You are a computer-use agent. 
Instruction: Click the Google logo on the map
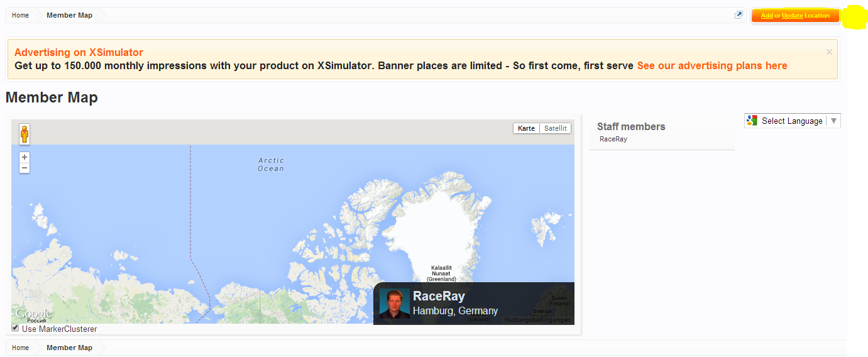[x=34, y=314]
